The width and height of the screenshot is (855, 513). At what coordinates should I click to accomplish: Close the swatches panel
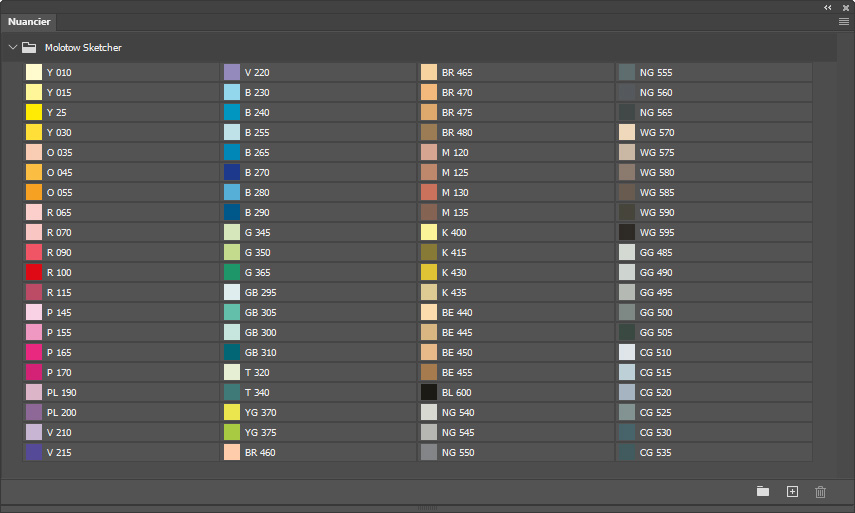846,8
